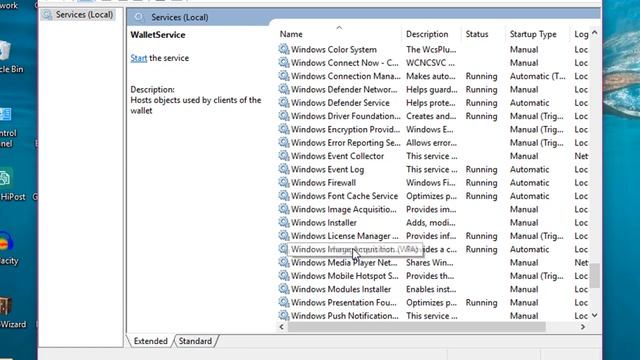
Task: Sort by the Startup Type column header
Action: click(533, 34)
